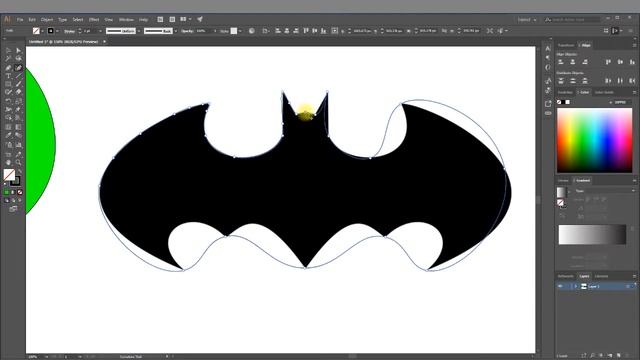Click Vertical Align Bottom in Align panel
Screen dimensions: 640x360
click(632, 62)
